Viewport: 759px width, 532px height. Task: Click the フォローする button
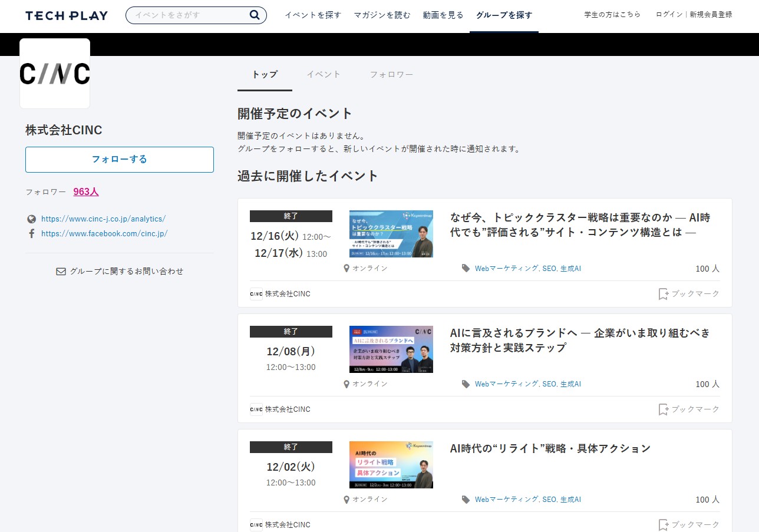[119, 160]
